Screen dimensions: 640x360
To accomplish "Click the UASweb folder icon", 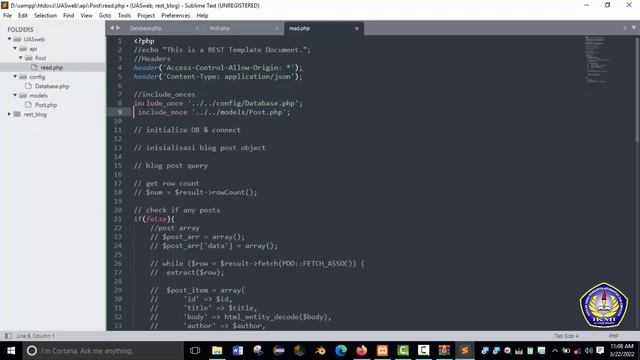I will 17,39.
